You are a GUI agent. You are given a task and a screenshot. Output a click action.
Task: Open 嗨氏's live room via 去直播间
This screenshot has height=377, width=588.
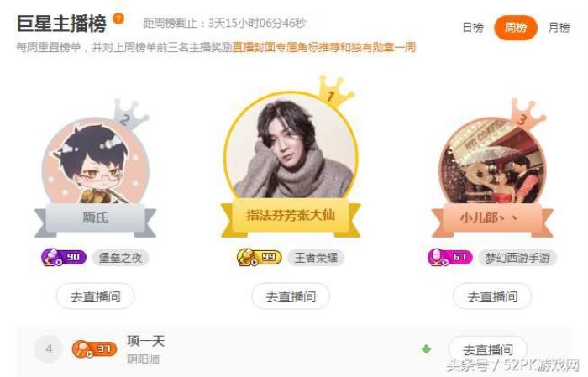95,296
